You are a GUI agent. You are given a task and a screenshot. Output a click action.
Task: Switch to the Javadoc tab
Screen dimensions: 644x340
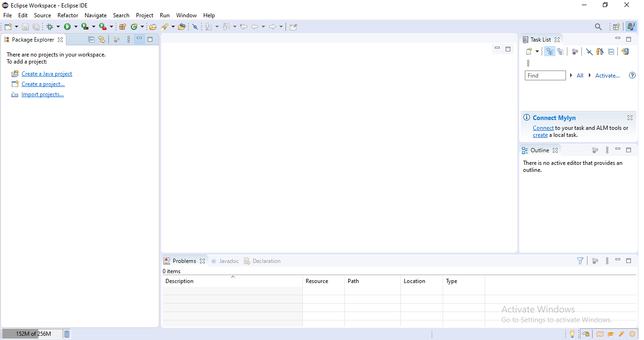tap(229, 261)
